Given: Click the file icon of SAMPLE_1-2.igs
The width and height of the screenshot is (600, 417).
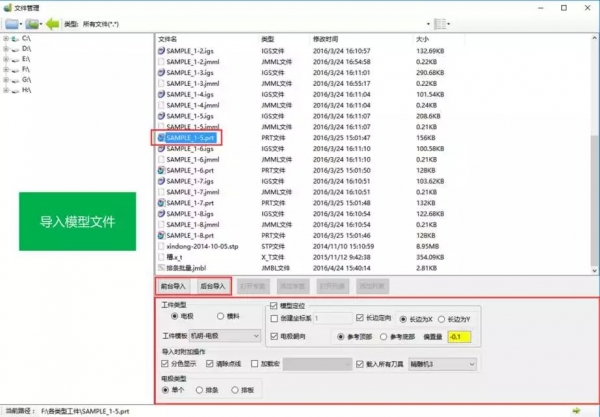Looking at the screenshot, I should click(x=161, y=50).
